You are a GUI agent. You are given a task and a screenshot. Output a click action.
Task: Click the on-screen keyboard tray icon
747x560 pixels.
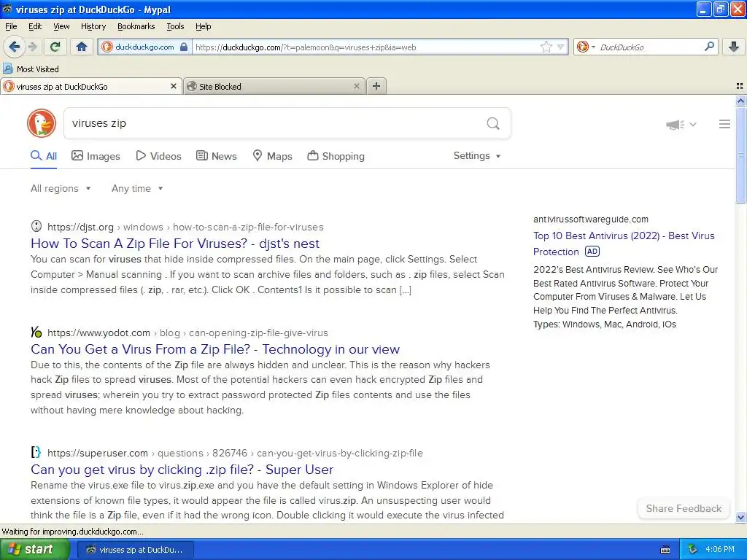(x=665, y=550)
